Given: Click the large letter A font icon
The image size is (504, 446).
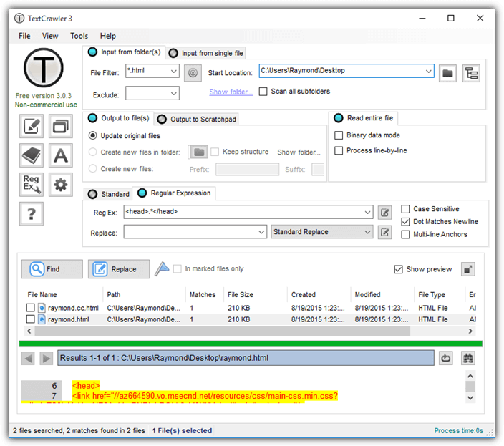Looking at the screenshot, I should point(61,155).
